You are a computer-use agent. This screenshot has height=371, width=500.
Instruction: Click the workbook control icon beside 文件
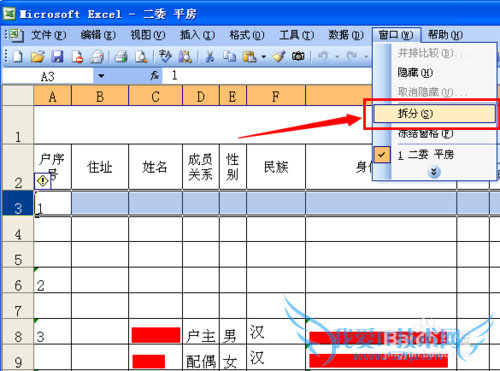tap(15, 35)
